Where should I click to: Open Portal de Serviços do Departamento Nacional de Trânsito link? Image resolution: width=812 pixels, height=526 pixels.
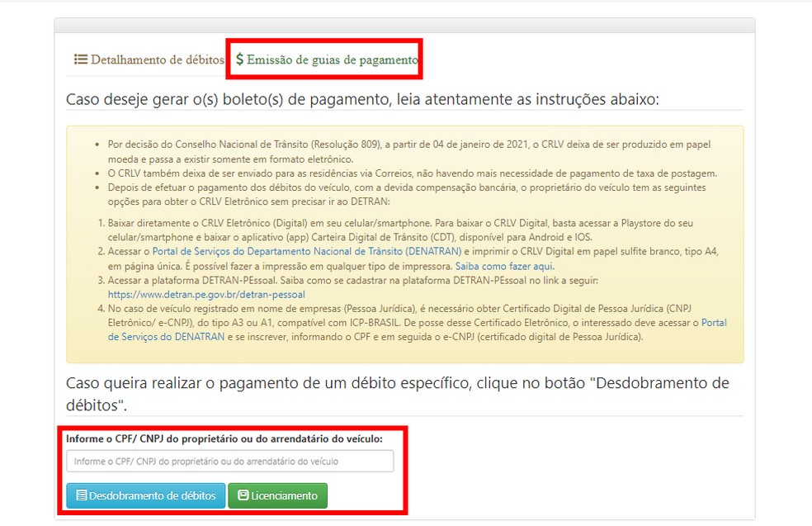pyautogui.click(x=307, y=251)
